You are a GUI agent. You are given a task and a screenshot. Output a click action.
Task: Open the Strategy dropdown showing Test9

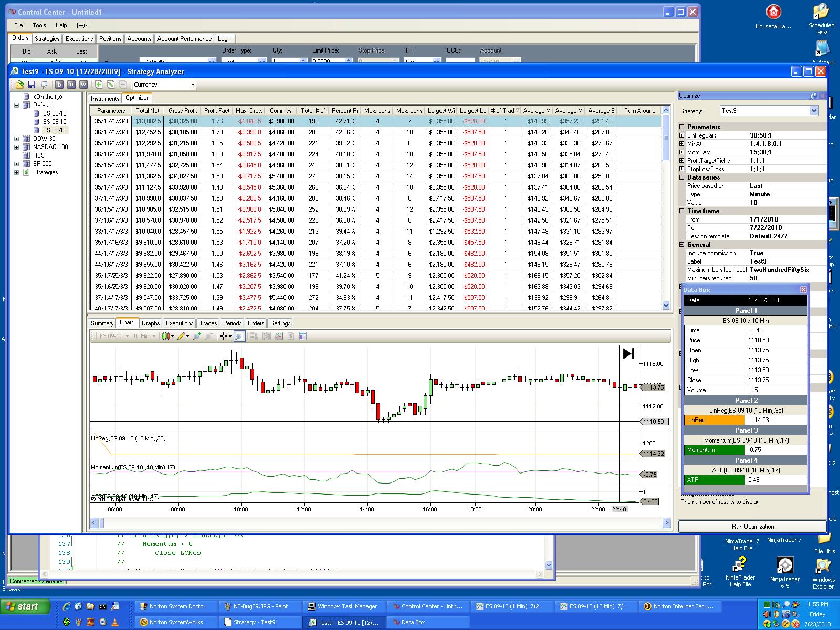pos(814,111)
